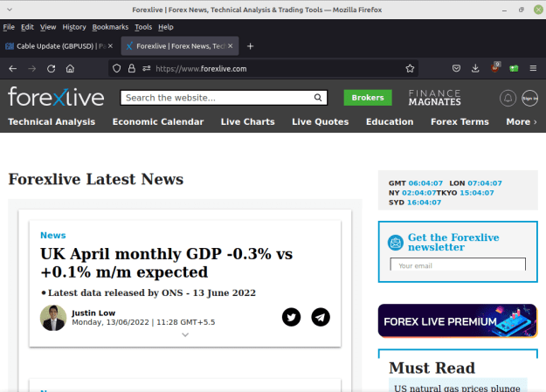Open the notifications bell icon

point(508,98)
